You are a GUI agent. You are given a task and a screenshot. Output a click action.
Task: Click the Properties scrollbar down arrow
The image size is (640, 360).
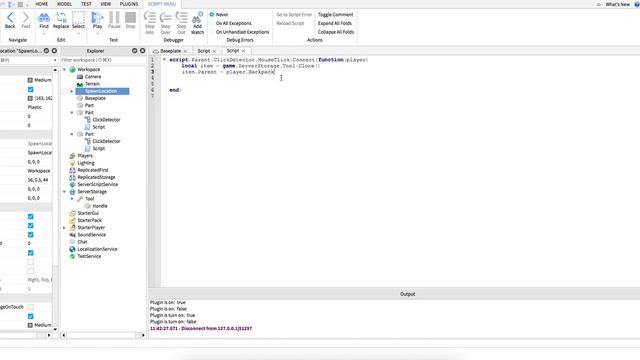(x=55, y=329)
